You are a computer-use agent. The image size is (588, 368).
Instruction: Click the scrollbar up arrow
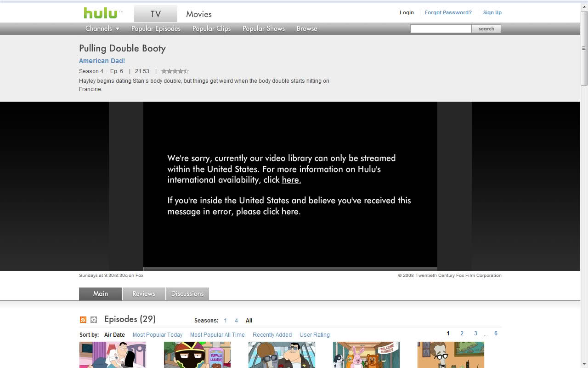click(584, 7)
